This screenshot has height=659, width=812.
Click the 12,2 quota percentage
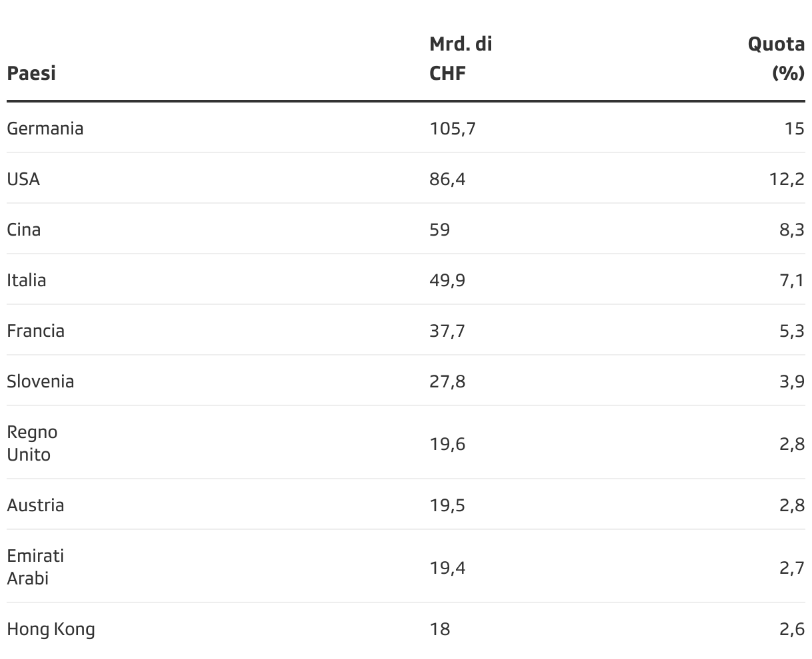tap(787, 178)
